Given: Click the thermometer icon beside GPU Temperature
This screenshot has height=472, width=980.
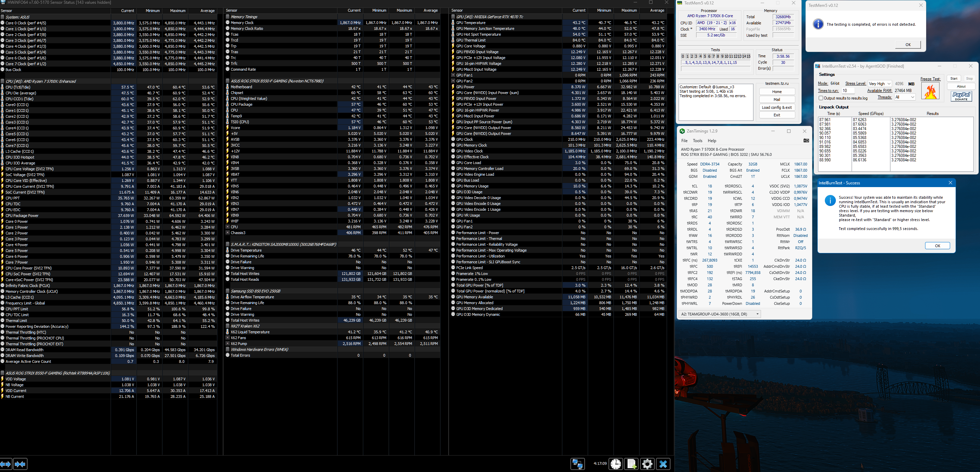Looking at the screenshot, I should click(x=453, y=23).
